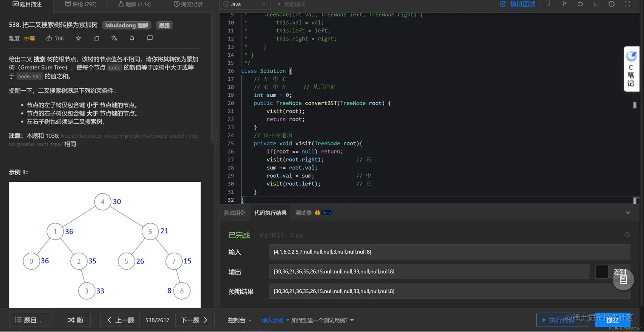Click the thumbs-up like icon
The height and width of the screenshot is (332, 644).
tap(49, 38)
